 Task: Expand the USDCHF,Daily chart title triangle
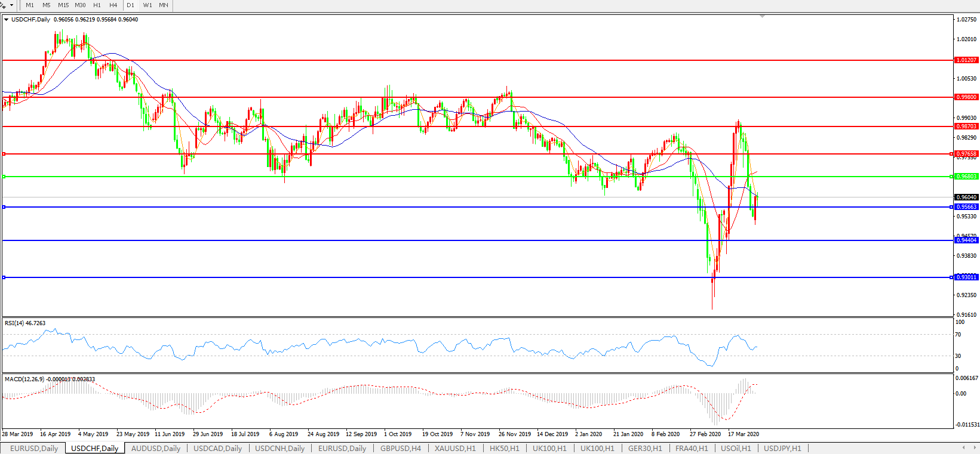[x=6, y=20]
